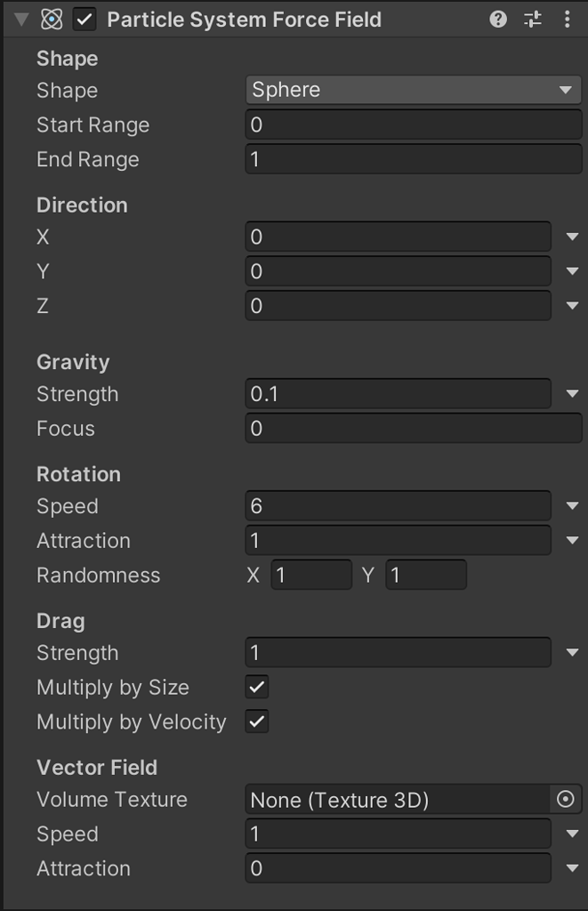Image resolution: width=588 pixels, height=911 pixels.
Task: Open Vector Field Attraction mode dropdown arrow
Action: pos(571,868)
